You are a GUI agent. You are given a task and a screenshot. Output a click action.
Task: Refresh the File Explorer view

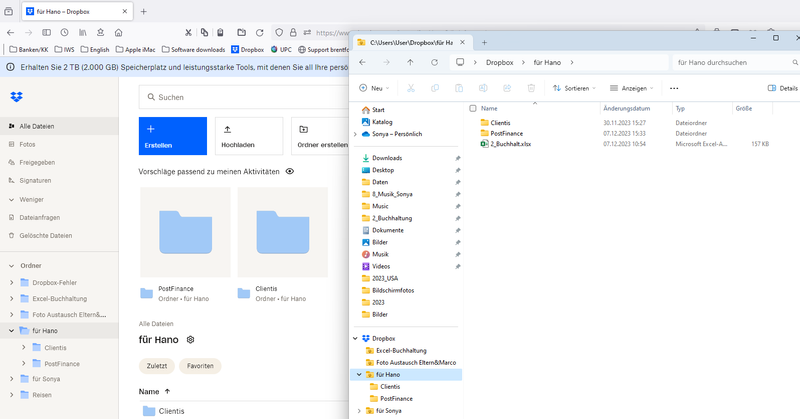(433, 62)
